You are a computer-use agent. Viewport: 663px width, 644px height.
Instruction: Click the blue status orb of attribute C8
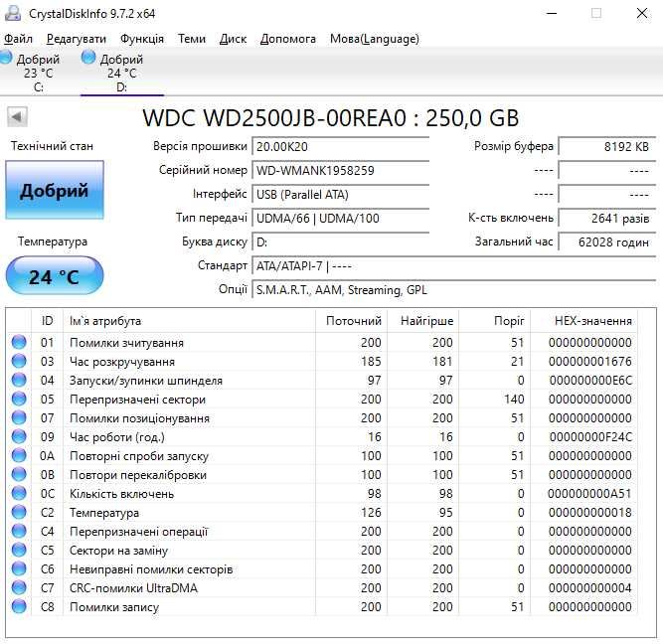coord(19,606)
